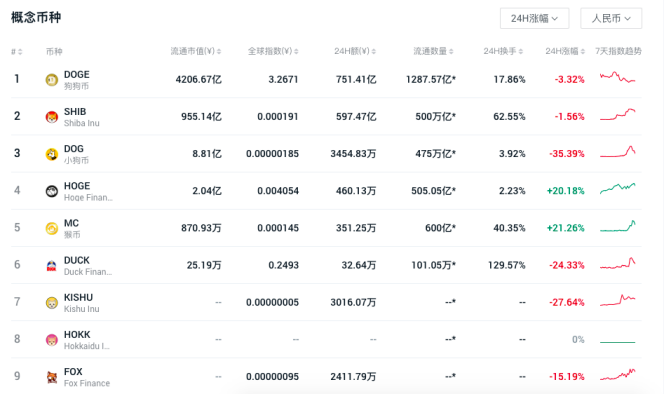Open the MC 猴币 coin link
664x394 pixels.
click(72, 229)
